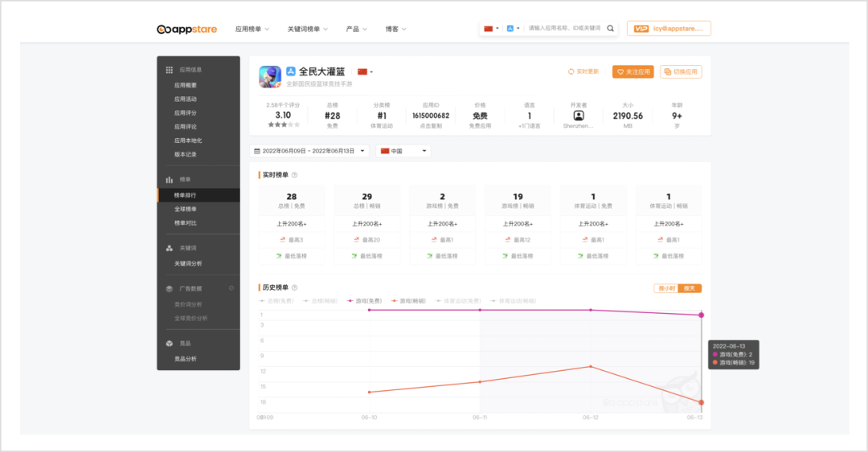
Task: Click the 应用信息 grid icon in sidebar
Action: click(170, 70)
